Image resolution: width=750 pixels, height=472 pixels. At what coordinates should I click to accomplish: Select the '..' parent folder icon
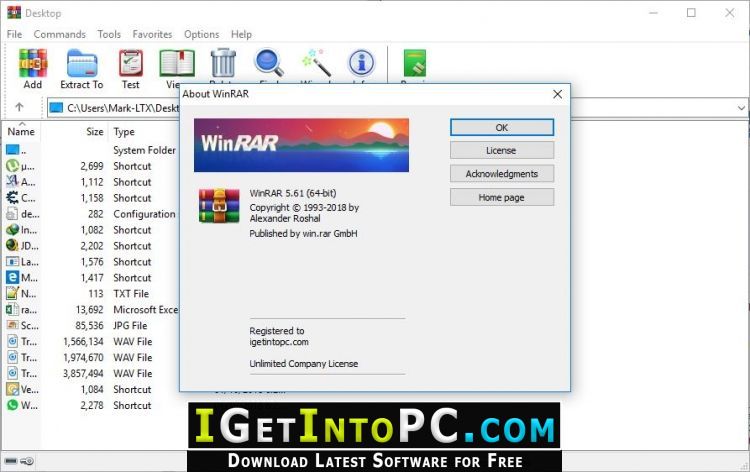12,150
